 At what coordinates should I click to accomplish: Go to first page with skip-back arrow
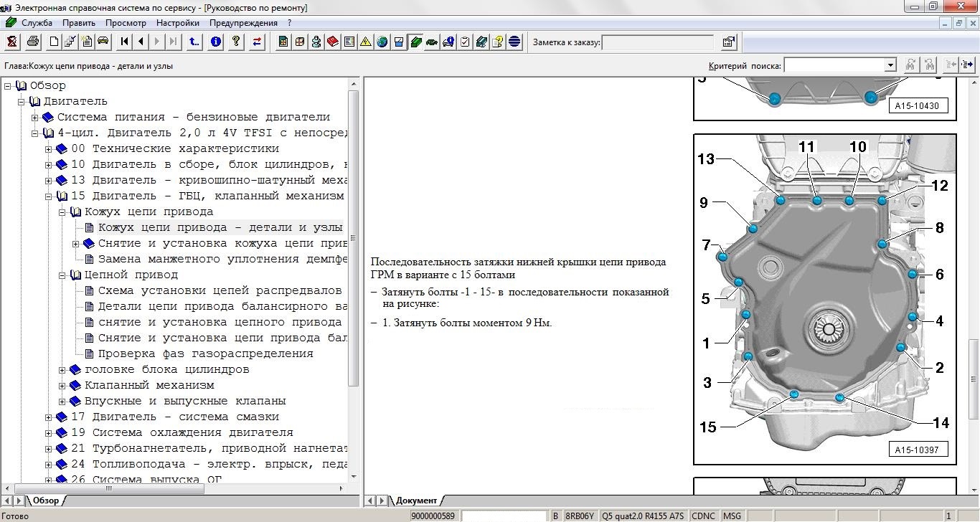[125, 42]
